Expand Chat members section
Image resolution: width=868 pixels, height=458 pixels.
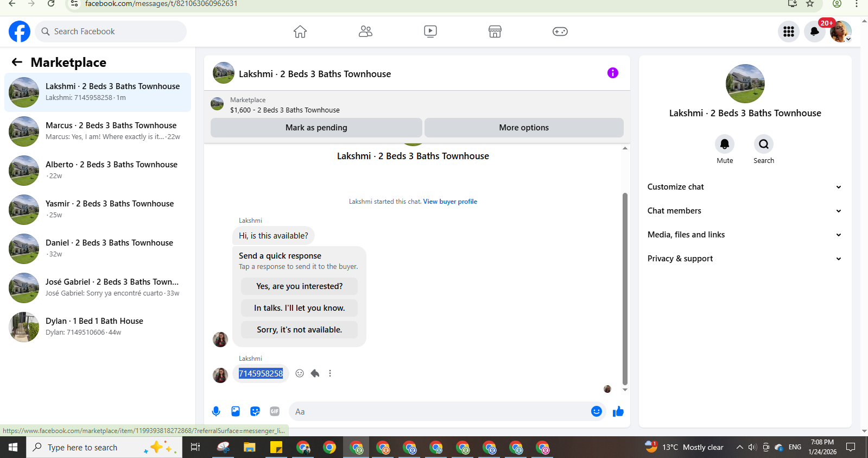(745, 211)
